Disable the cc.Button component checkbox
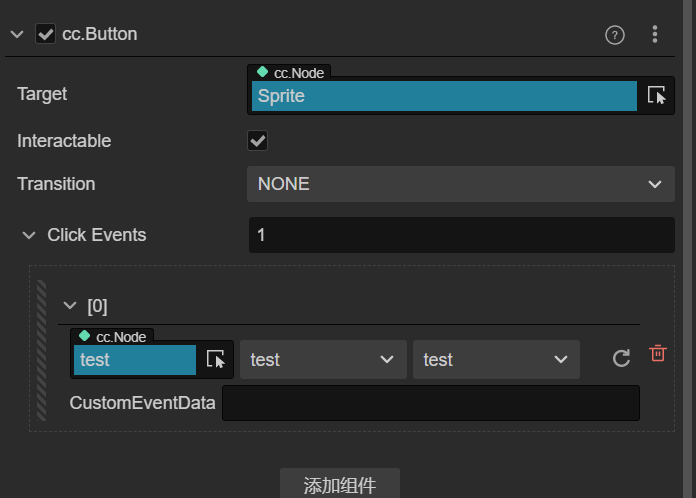696x498 pixels. [45, 34]
